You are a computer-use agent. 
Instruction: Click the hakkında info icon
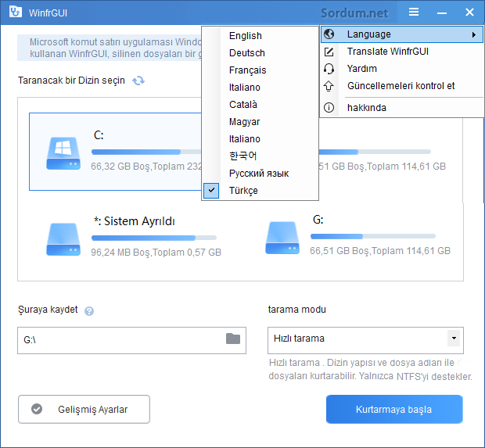(x=329, y=108)
